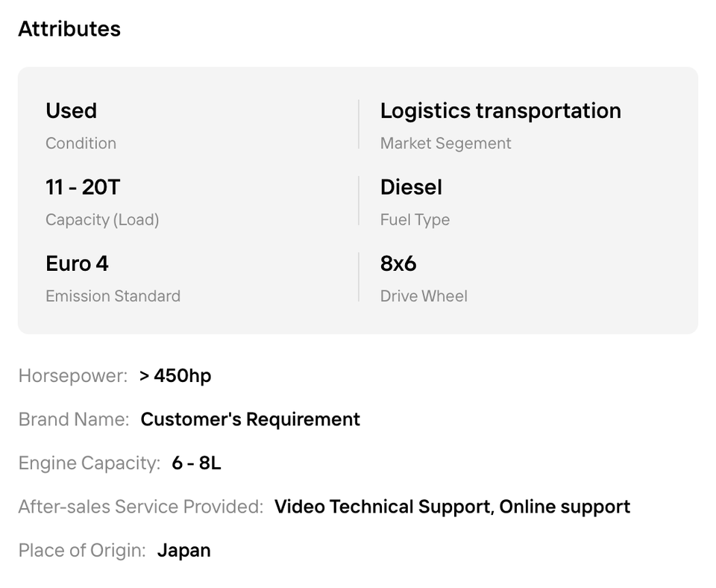Select the 8x6 drive wheel value
The image size is (716, 588).
coord(398,263)
